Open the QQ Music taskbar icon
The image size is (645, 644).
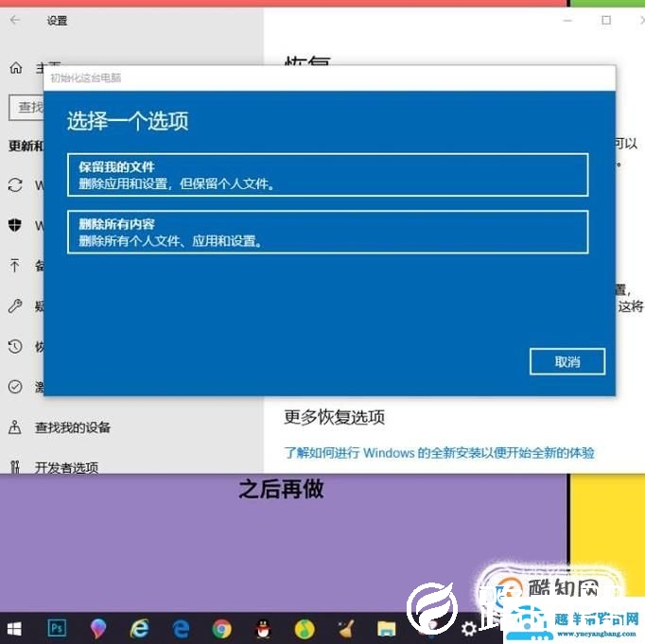pyautogui.click(x=305, y=629)
